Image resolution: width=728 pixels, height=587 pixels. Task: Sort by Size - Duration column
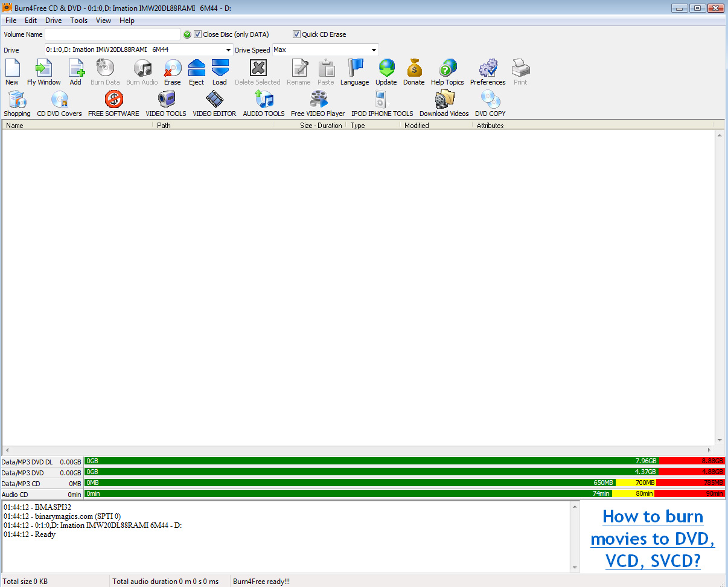309,126
